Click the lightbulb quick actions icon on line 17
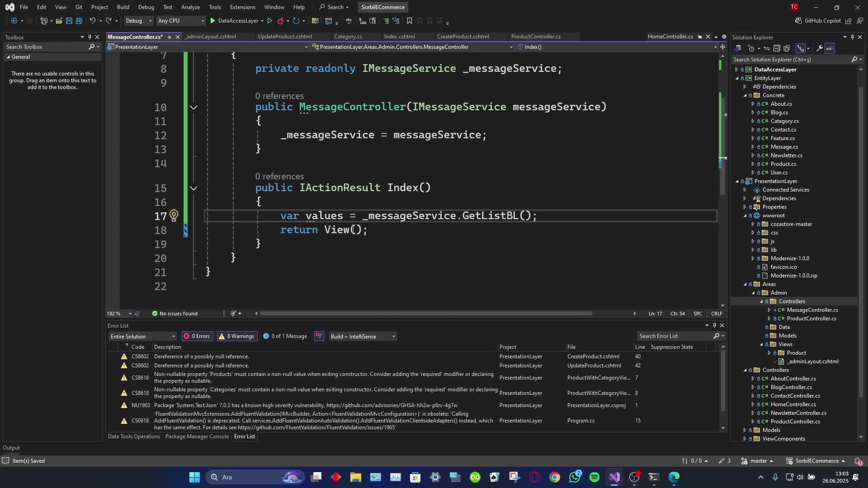The width and height of the screenshot is (868, 488). coord(174,216)
